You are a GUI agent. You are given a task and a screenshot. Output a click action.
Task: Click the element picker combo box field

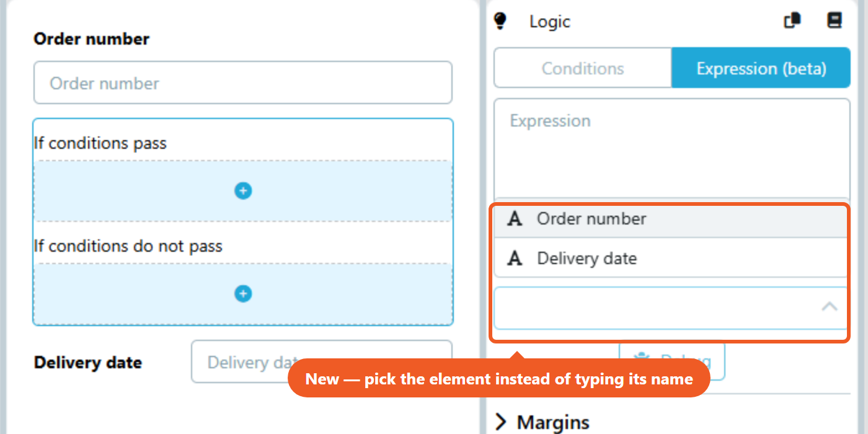pyautogui.click(x=671, y=308)
